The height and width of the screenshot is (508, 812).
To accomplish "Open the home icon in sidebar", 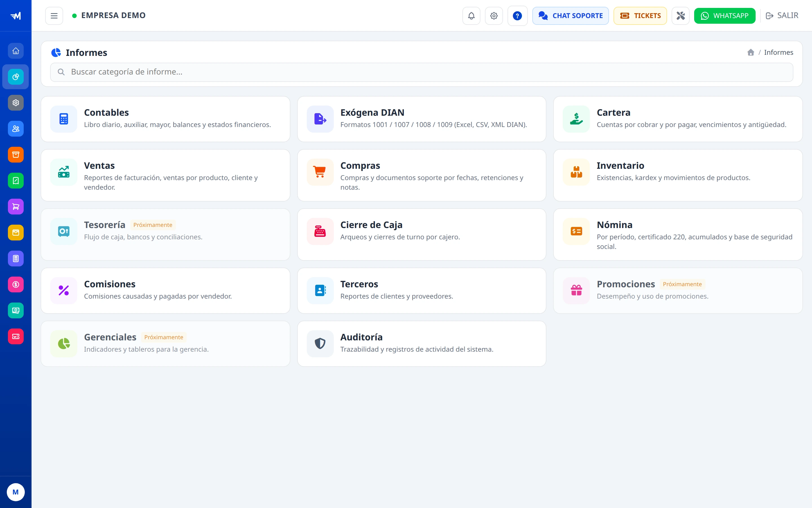I will coord(16,51).
